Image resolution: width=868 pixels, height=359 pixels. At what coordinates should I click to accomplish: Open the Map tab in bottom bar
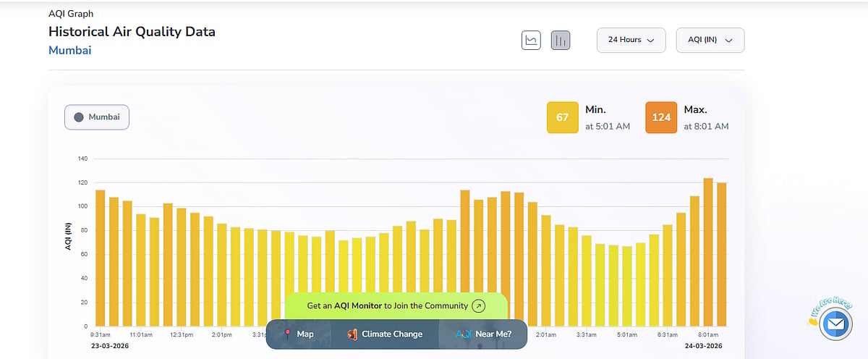(298, 334)
